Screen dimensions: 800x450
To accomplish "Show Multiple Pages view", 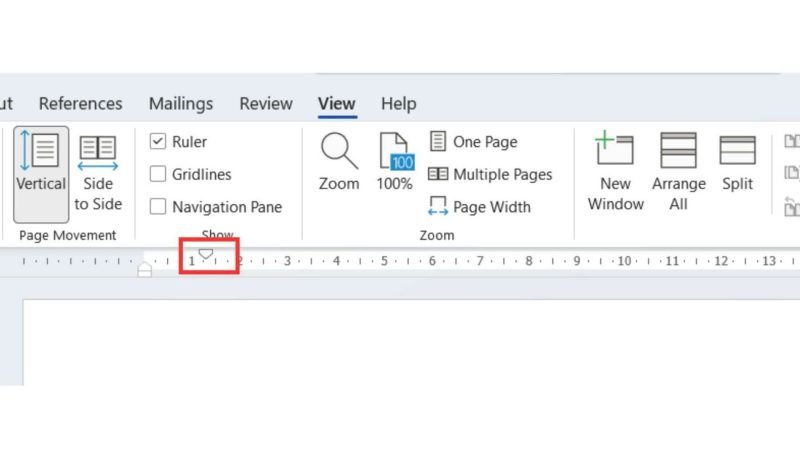I will coord(490,174).
